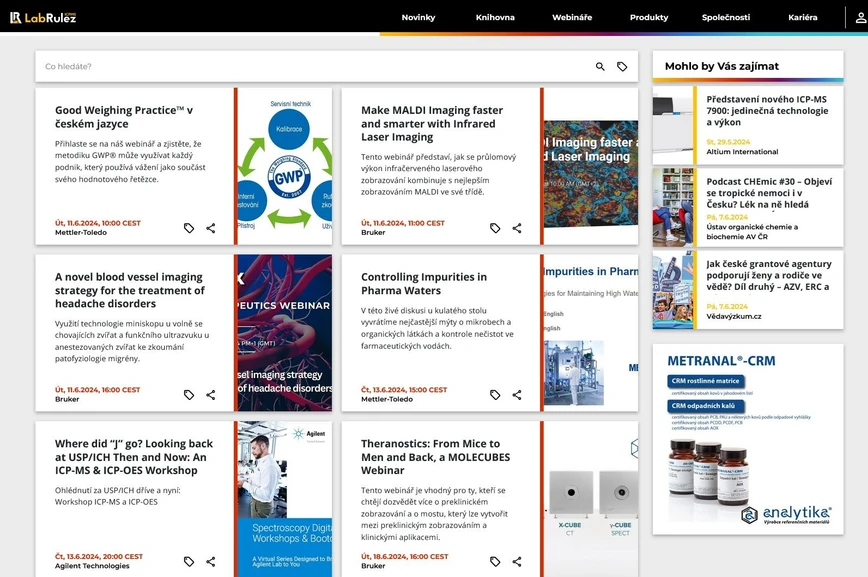Screen dimensions: 868x577
Task: Open 'Make MALDI Imaging faster' webinar title
Action: tap(432, 123)
